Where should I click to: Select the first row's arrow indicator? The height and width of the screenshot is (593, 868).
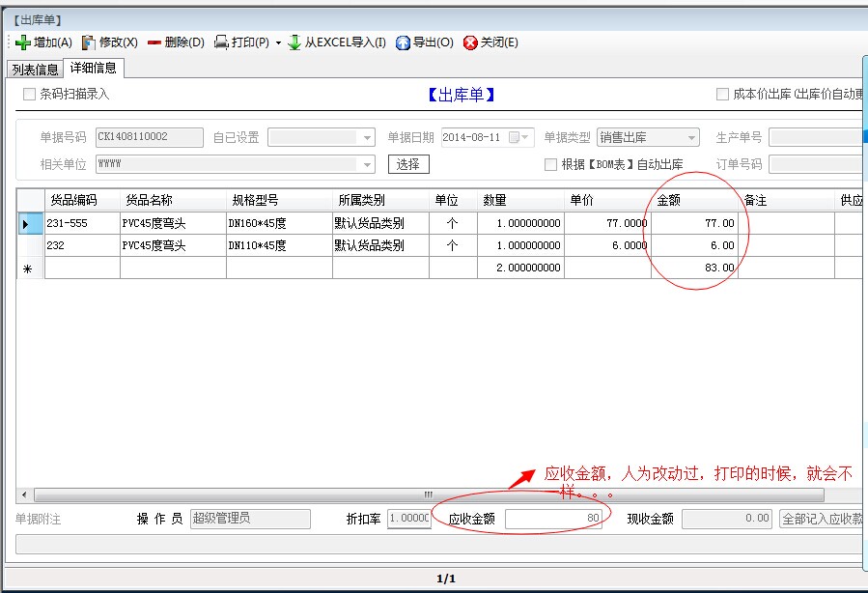(26, 224)
